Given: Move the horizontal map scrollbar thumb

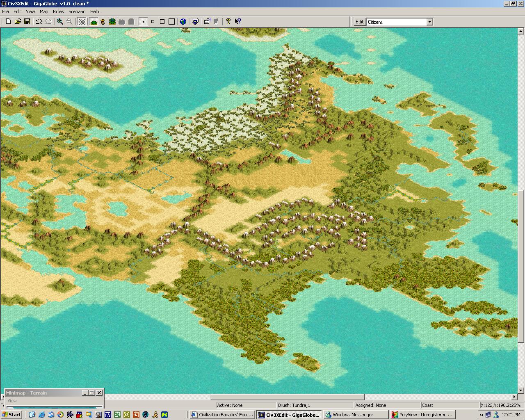Looking at the screenshot, I should click(287, 397).
